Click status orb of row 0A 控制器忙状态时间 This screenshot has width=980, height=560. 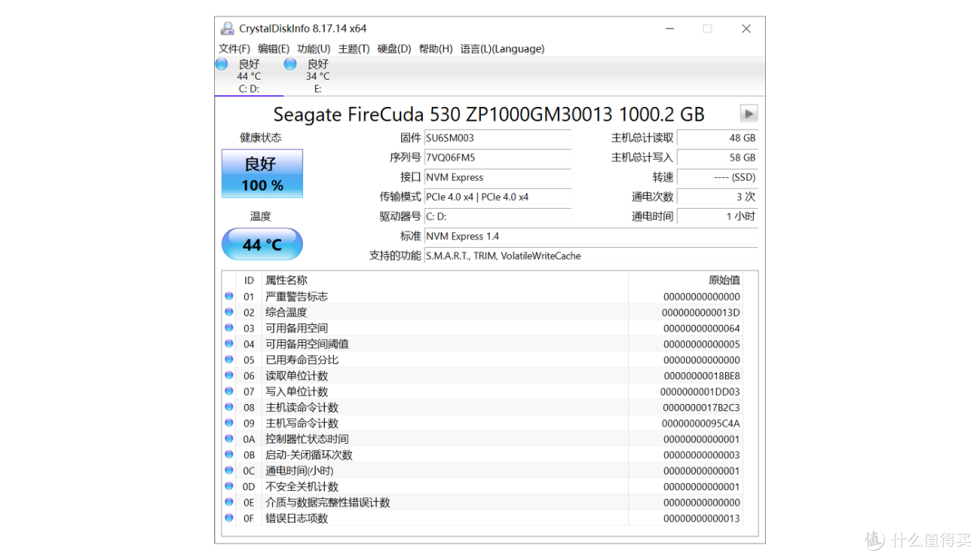(230, 438)
